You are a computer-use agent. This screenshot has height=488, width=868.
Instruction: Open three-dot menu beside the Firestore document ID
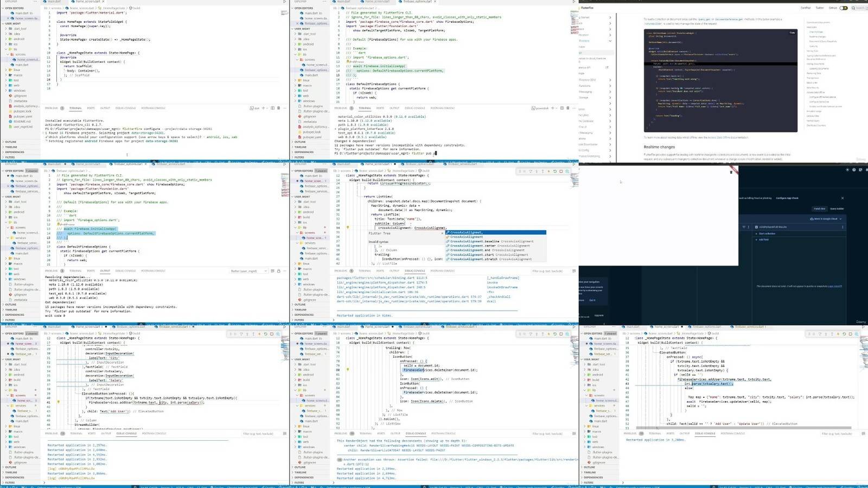pyautogui.click(x=843, y=227)
